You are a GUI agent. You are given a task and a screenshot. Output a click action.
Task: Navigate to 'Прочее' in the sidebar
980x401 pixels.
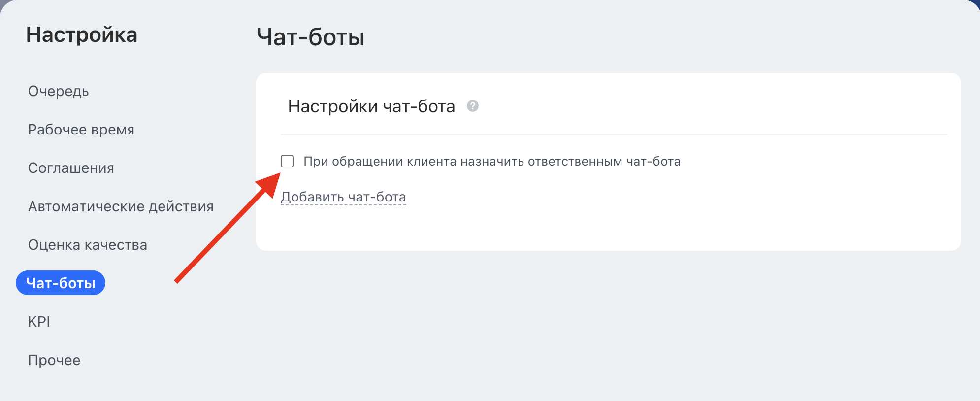(x=54, y=360)
